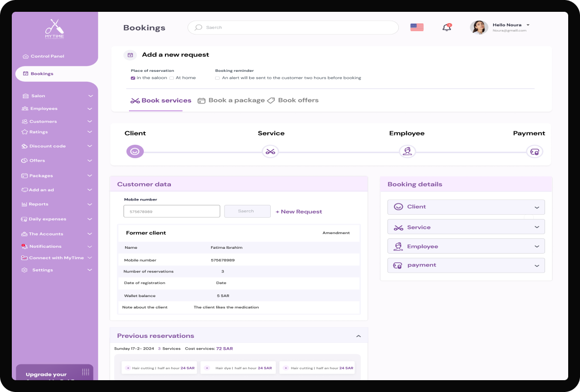
Task: Open Control Panel in the sidebar
Action: [x=47, y=57]
